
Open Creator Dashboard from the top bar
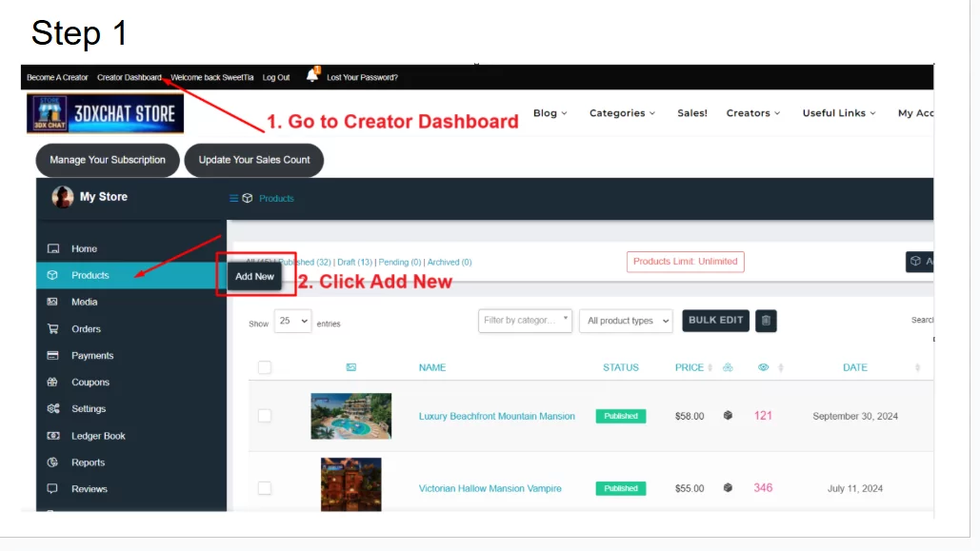[x=129, y=77]
